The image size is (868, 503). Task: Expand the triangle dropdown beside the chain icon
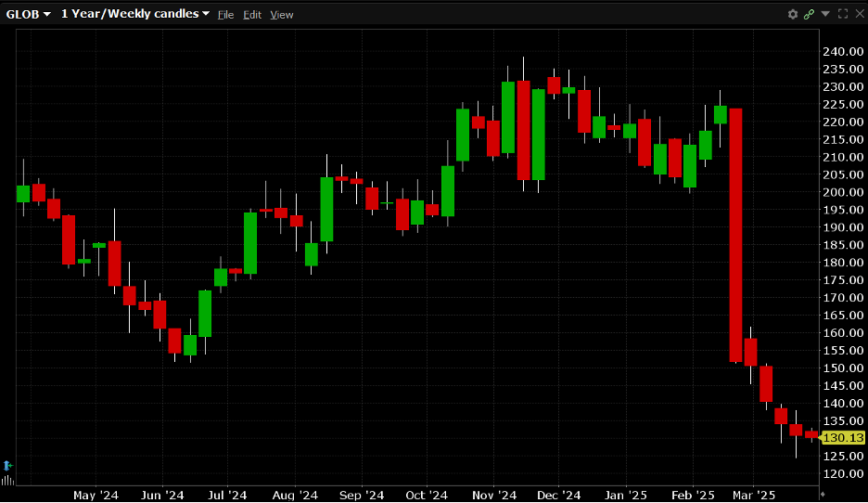[825, 14]
